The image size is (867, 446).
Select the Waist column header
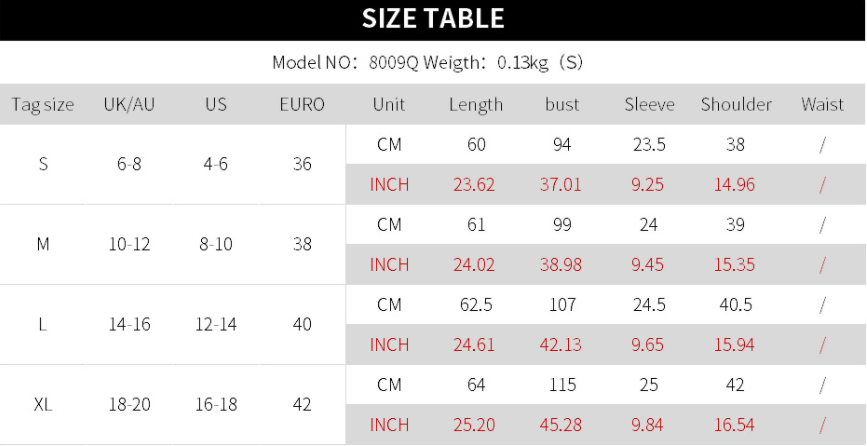click(x=822, y=104)
